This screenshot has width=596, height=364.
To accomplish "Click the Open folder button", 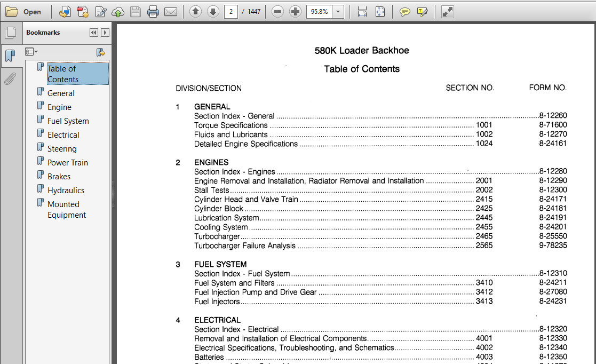I will pyautogui.click(x=23, y=12).
